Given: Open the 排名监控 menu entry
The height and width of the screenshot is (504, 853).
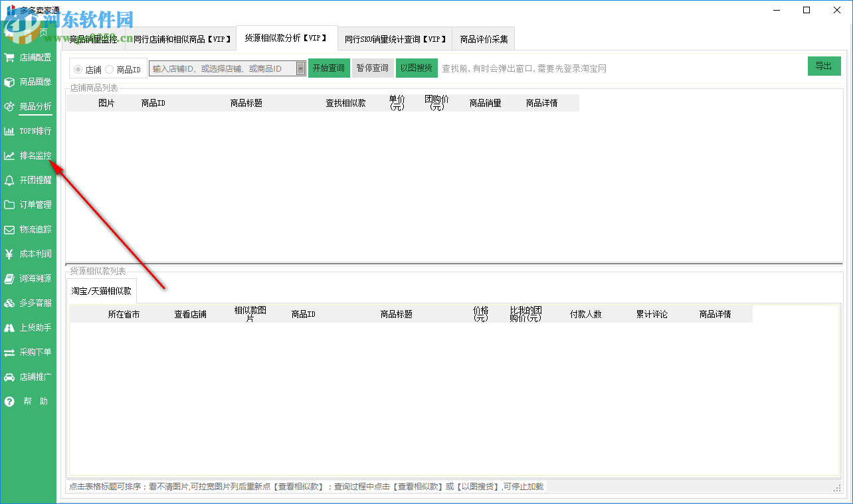Looking at the screenshot, I should click(35, 155).
